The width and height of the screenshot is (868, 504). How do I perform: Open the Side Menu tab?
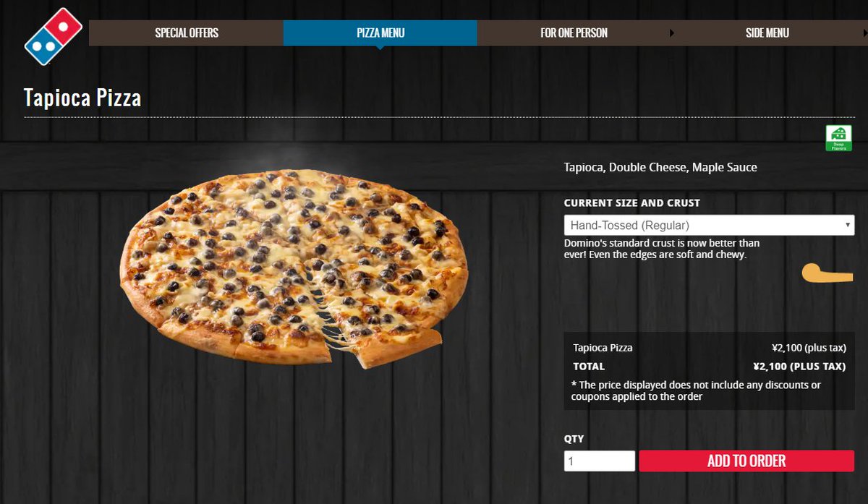(767, 33)
